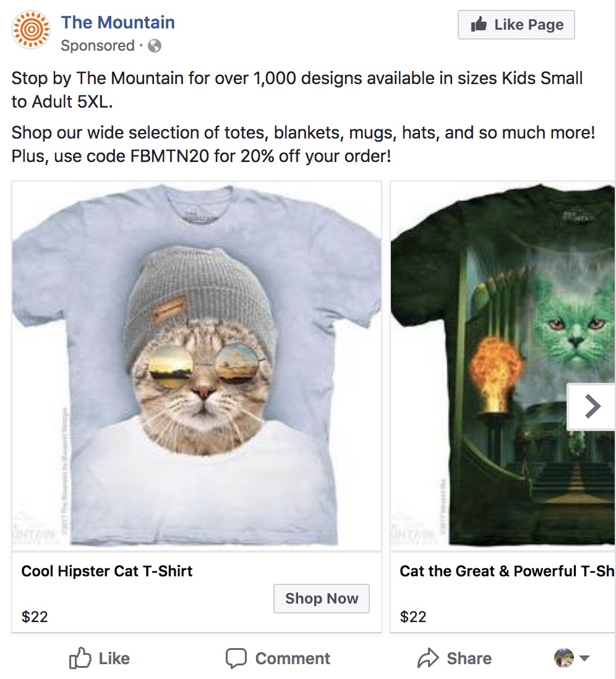Screen dimensions: 616x679
Task: Click the Like text under the post
Action: [114, 659]
